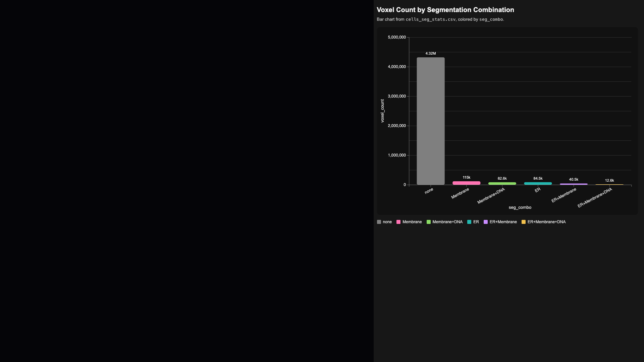Click the 'ER+Membrane+DNA' legend text
Viewport: 644px width, 362px height.
pos(546,222)
